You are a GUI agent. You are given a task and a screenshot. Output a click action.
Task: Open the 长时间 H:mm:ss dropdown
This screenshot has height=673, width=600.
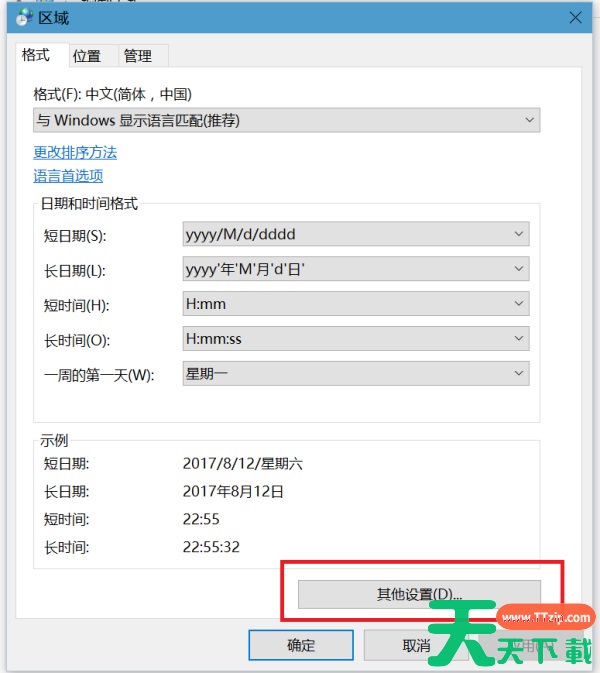pos(356,339)
